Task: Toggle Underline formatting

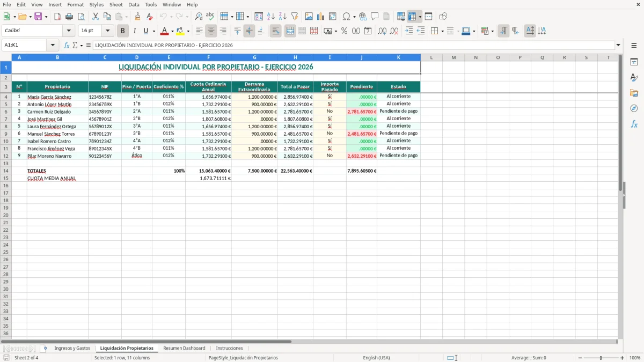Action: (145, 31)
